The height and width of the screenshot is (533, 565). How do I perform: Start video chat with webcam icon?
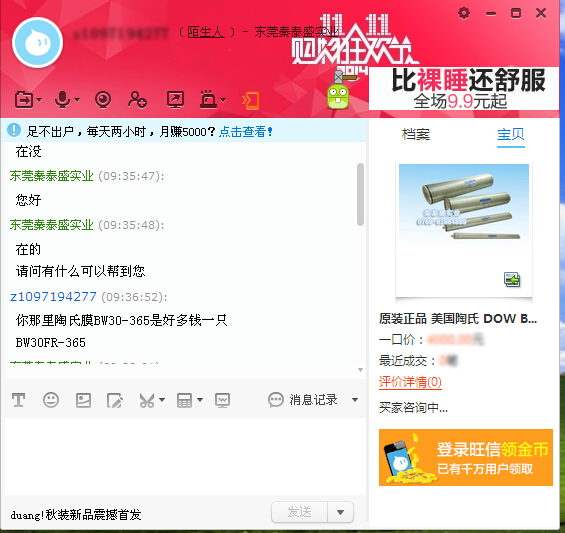pos(103,99)
